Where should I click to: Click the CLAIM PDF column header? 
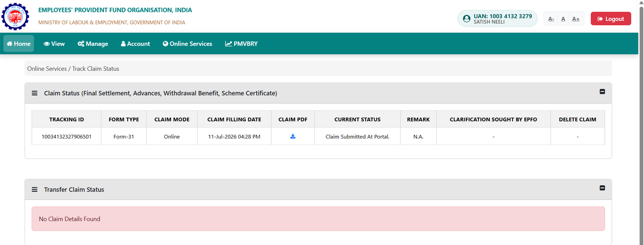[x=293, y=119]
